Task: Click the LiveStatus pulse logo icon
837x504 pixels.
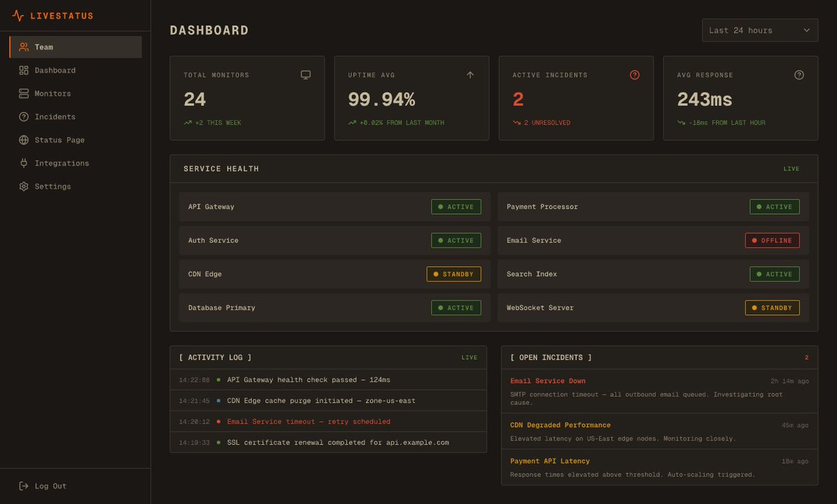Action: [17, 15]
